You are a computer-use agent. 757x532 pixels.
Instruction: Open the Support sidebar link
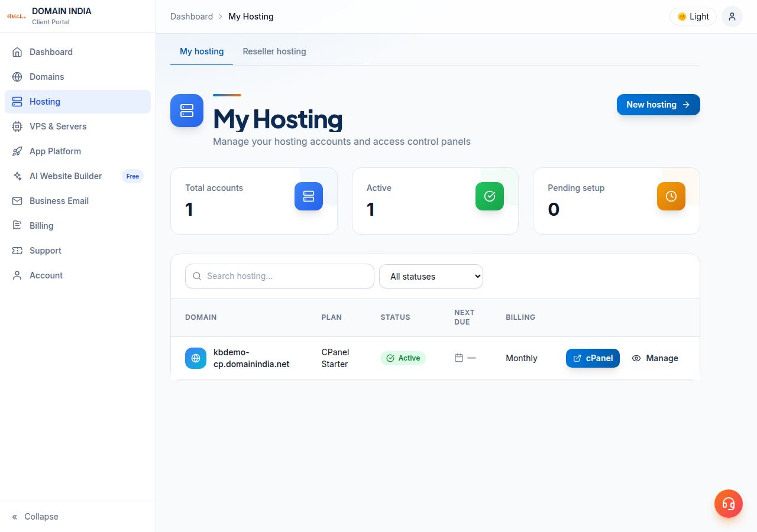click(77, 251)
